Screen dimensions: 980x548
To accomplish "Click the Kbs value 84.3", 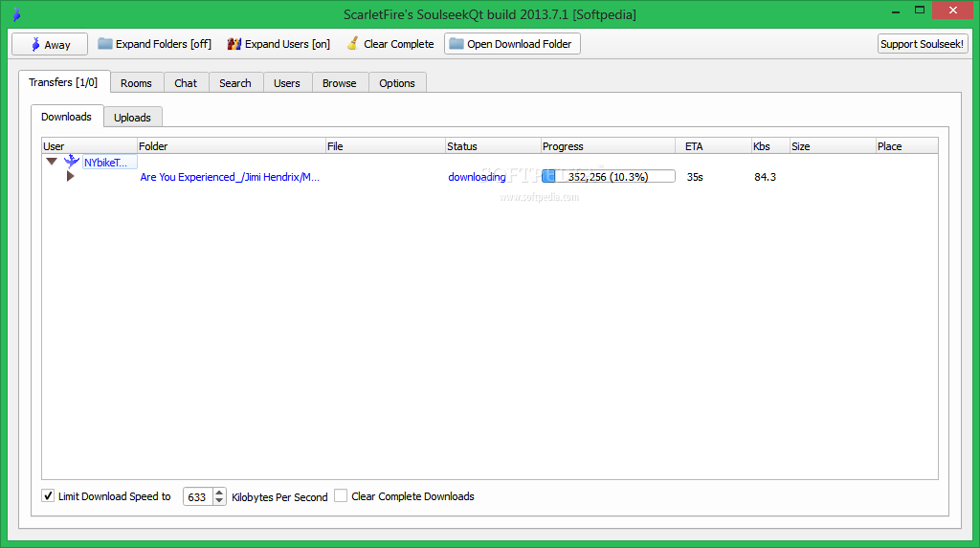I will [x=765, y=177].
